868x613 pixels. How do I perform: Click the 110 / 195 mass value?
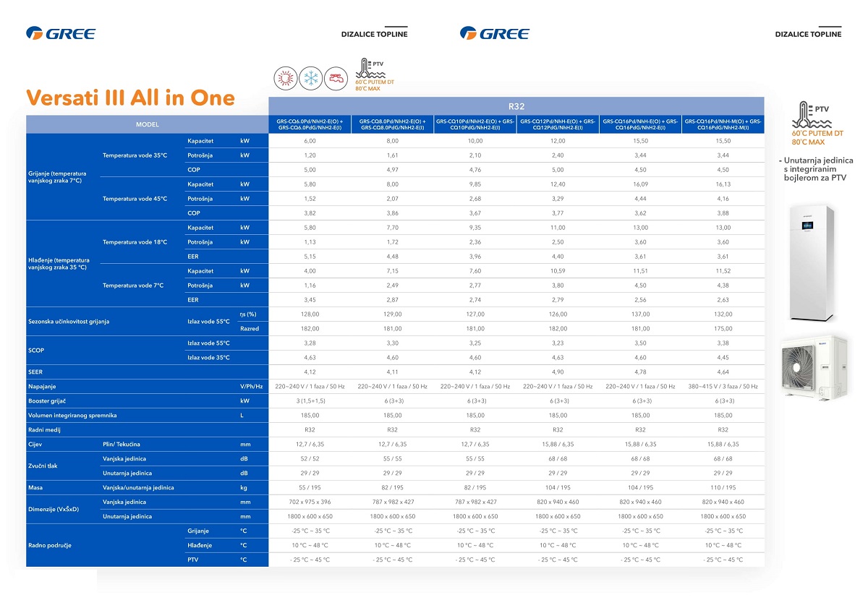pyautogui.click(x=723, y=488)
